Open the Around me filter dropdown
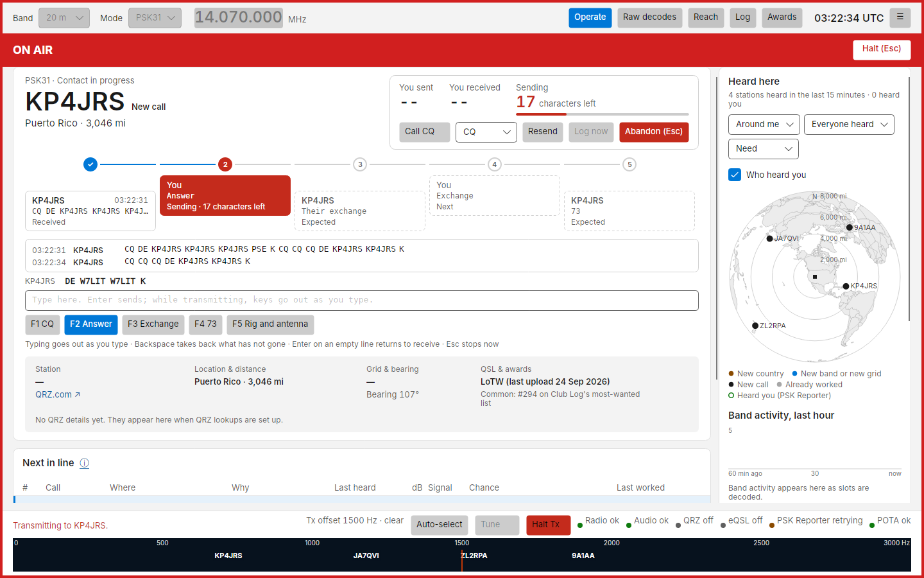924x578 pixels. [x=764, y=125]
